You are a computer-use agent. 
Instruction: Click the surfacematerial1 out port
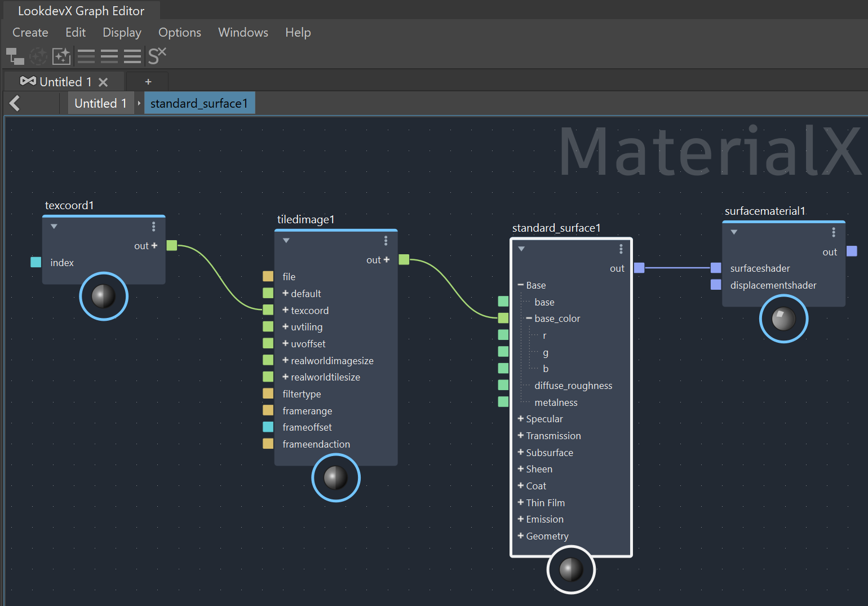click(852, 251)
